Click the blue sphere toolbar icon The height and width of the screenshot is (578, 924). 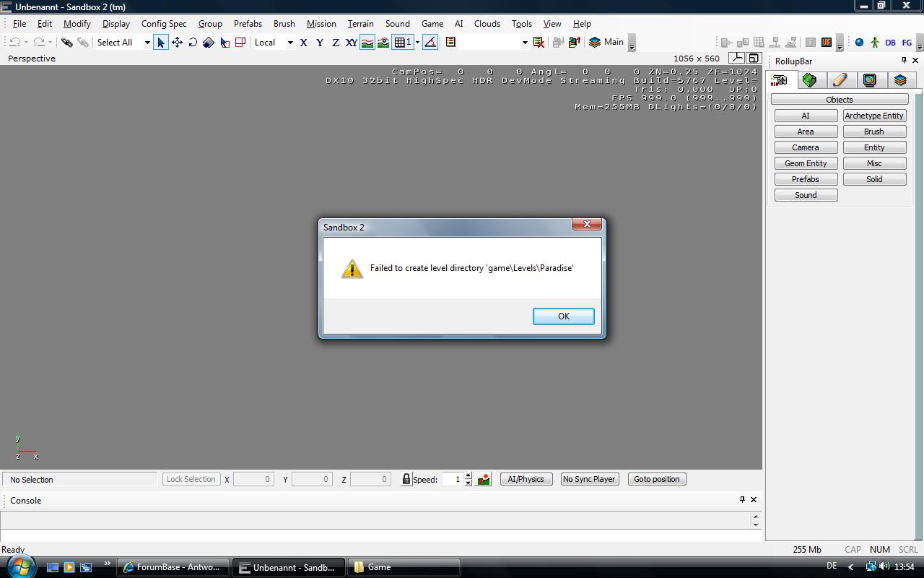tap(859, 43)
